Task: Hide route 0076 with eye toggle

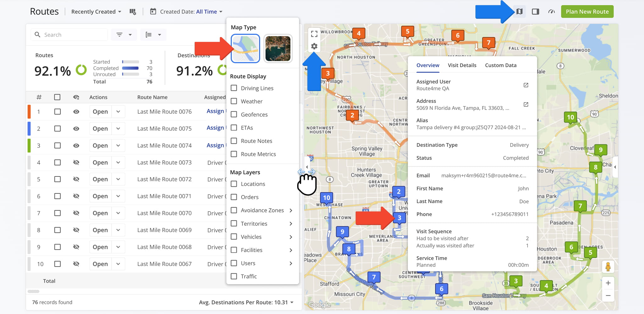Action: 76,112
